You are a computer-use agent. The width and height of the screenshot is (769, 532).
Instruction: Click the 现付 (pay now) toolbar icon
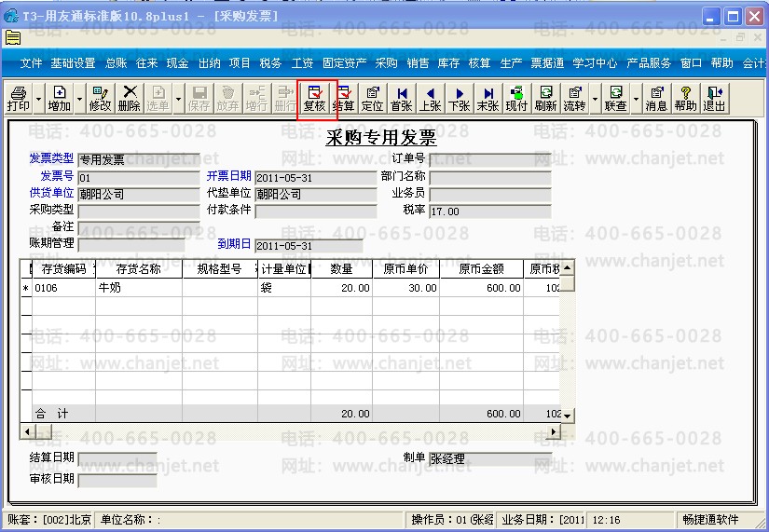[x=516, y=98]
